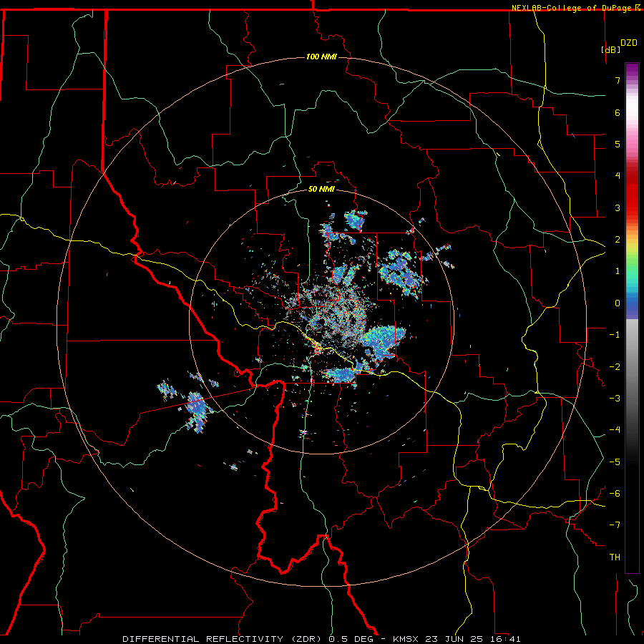Click the -4 tick label on scale
Image resolution: width=644 pixels, height=644 pixels.
pos(615,430)
